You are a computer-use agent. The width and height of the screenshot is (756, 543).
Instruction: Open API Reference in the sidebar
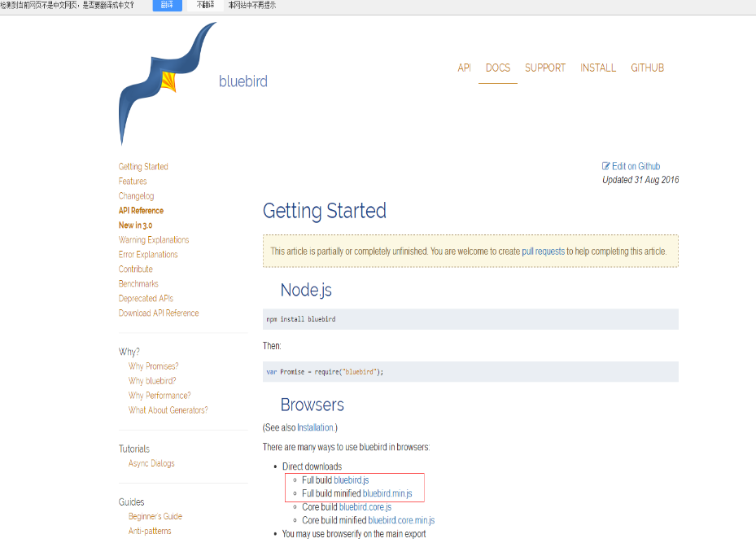(x=141, y=211)
